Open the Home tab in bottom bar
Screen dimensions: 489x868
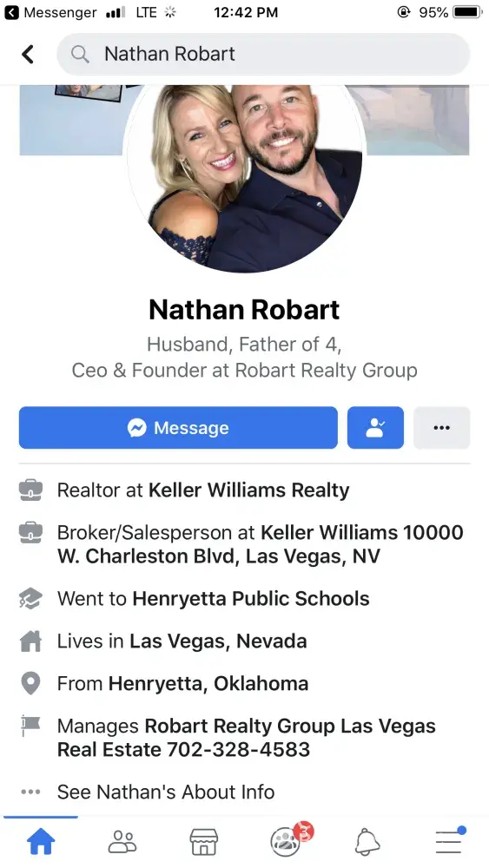click(41, 842)
